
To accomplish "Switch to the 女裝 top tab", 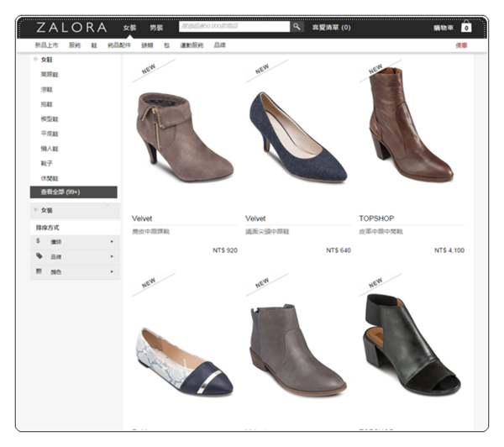I will click(x=129, y=28).
